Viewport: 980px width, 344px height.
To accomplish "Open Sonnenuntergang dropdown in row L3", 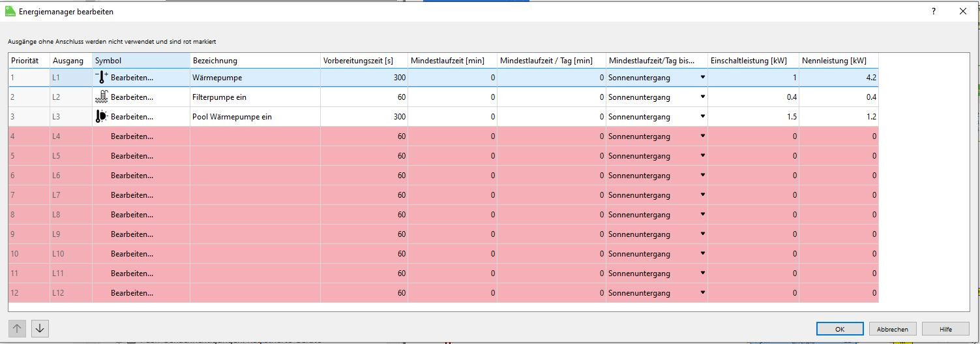I will [x=702, y=116].
